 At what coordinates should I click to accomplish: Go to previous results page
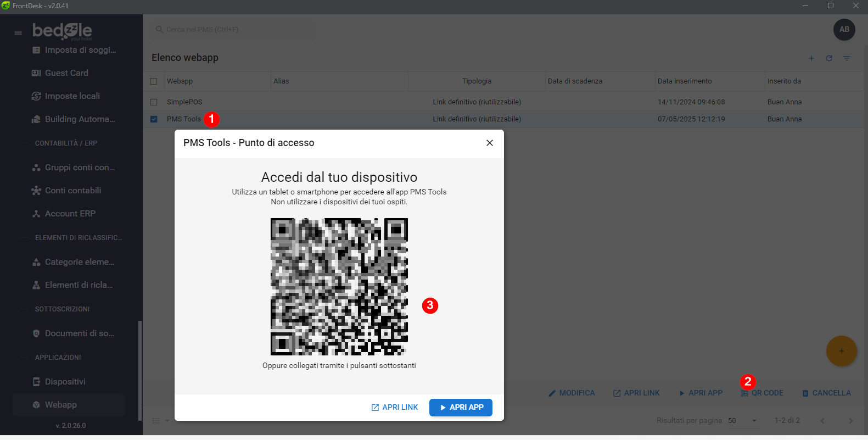(x=822, y=421)
